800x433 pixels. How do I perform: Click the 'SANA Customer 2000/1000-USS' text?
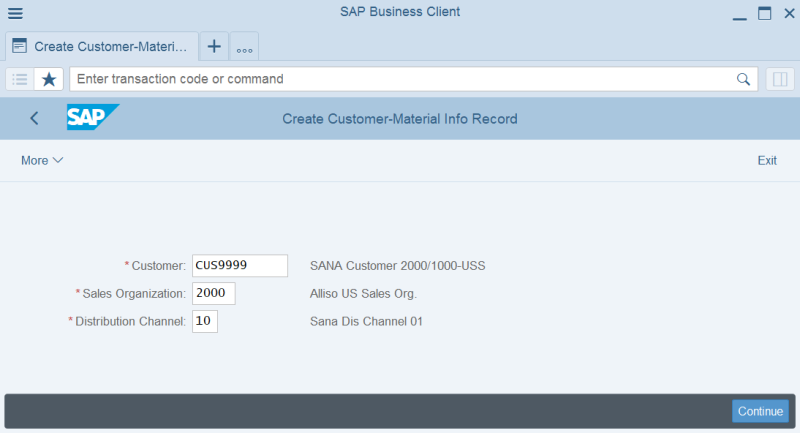click(x=397, y=266)
